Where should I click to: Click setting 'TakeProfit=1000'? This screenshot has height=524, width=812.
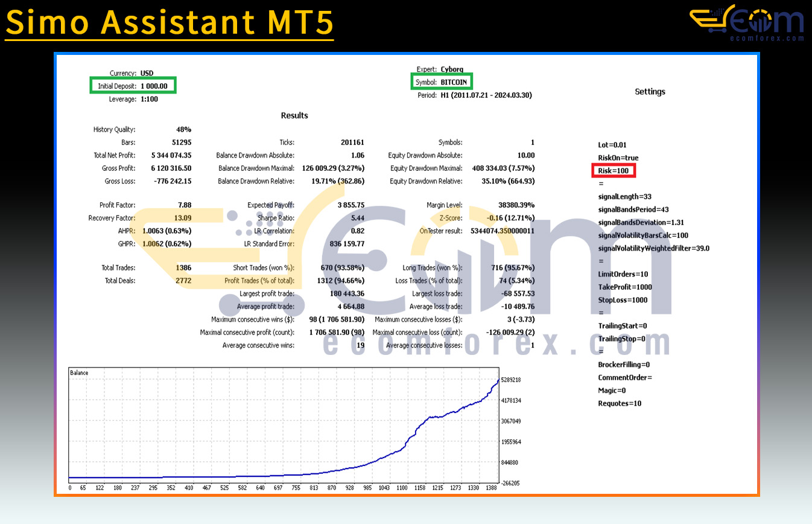coord(625,287)
